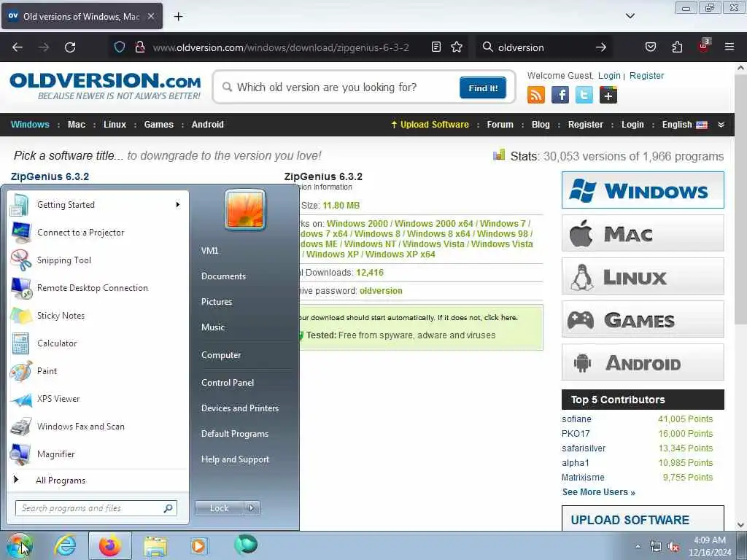This screenshot has width=747, height=560.
Task: Open list all tabs dropdown
Action: [630, 16]
